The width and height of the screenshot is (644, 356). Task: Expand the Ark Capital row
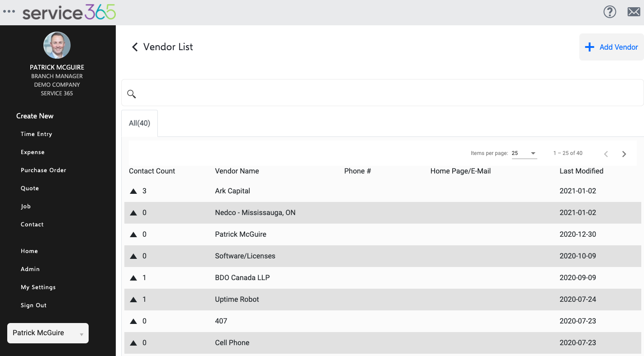133,191
